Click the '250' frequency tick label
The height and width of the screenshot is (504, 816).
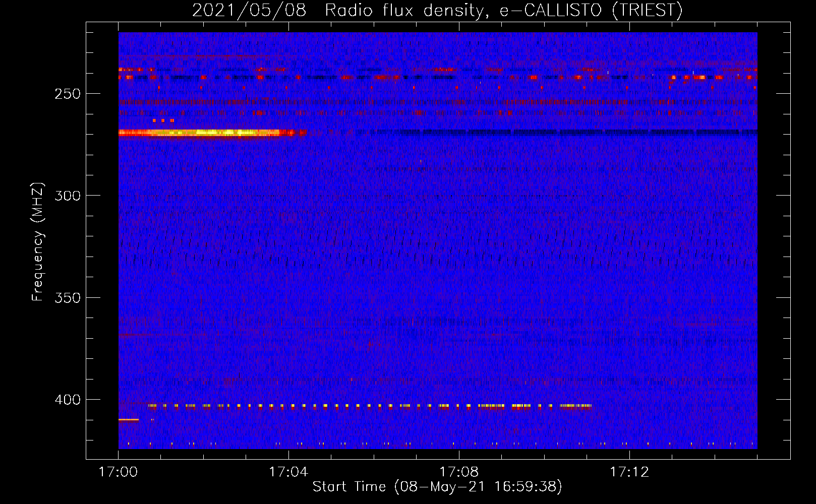click(x=68, y=94)
